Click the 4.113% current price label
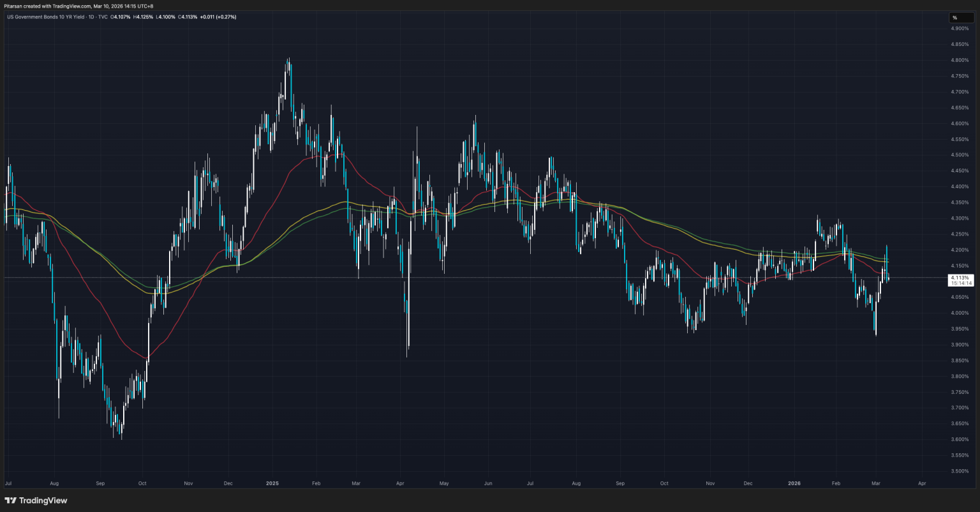 (x=960, y=278)
